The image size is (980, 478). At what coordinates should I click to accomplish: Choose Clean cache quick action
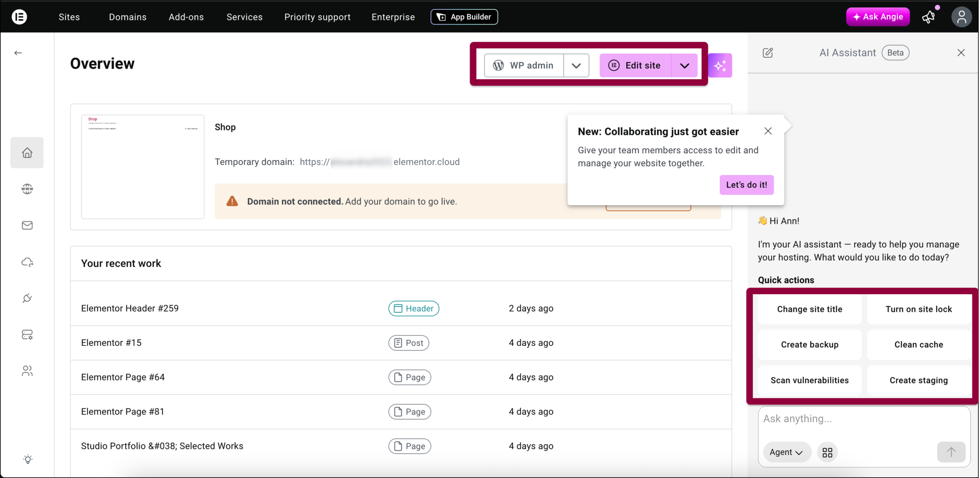[x=918, y=344]
